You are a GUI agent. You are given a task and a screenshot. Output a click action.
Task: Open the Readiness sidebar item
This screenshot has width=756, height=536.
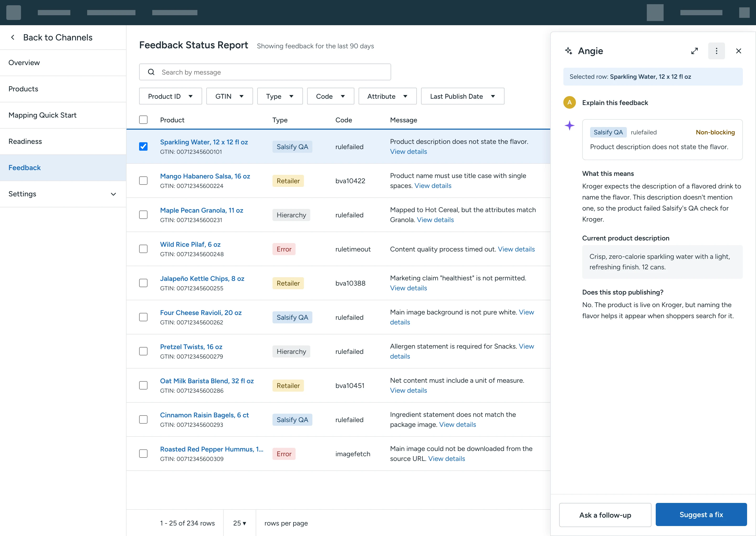click(63, 141)
